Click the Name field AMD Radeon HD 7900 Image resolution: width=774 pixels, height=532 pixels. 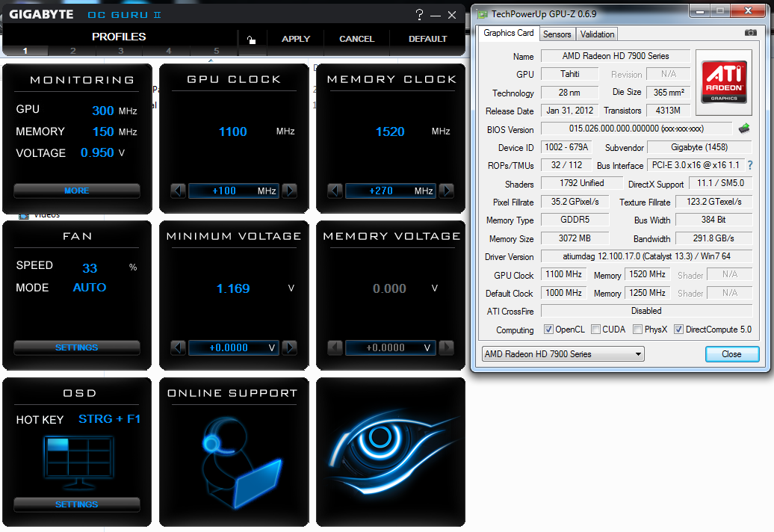click(x=615, y=56)
